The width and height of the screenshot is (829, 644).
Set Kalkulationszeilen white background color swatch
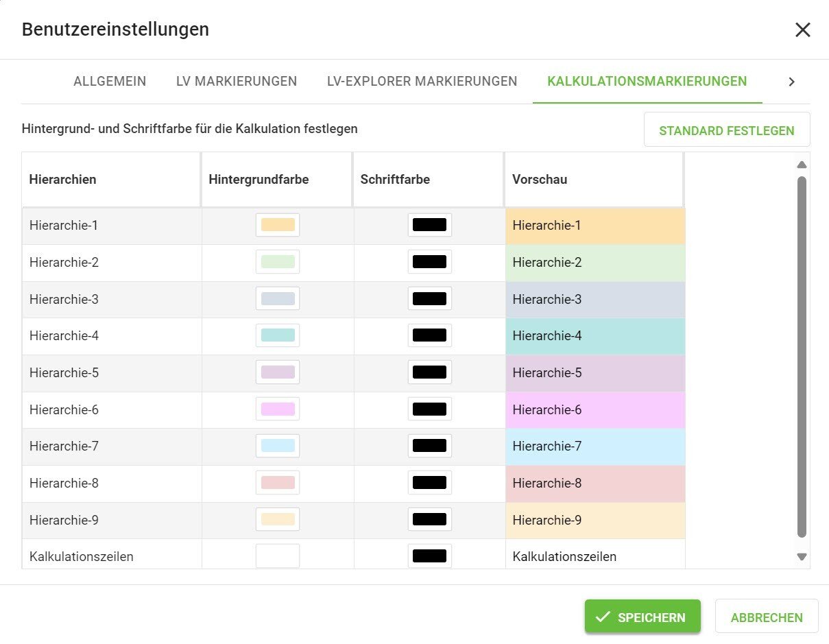pos(278,556)
